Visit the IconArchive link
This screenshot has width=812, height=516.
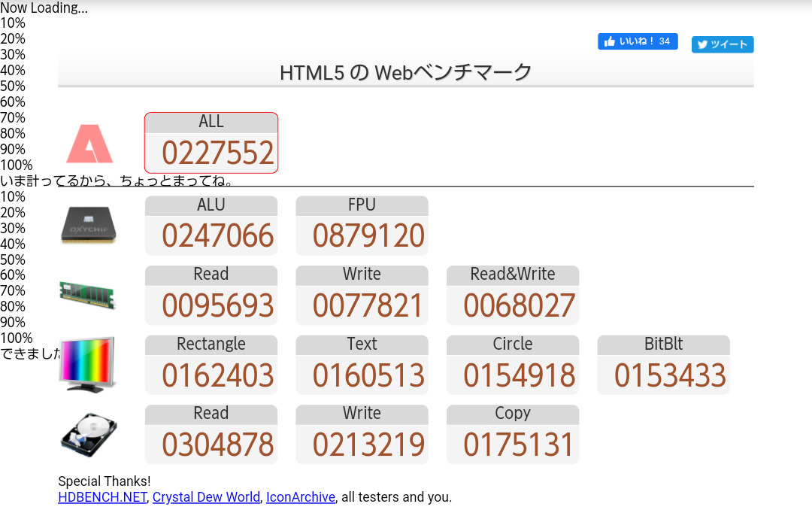tap(300, 497)
